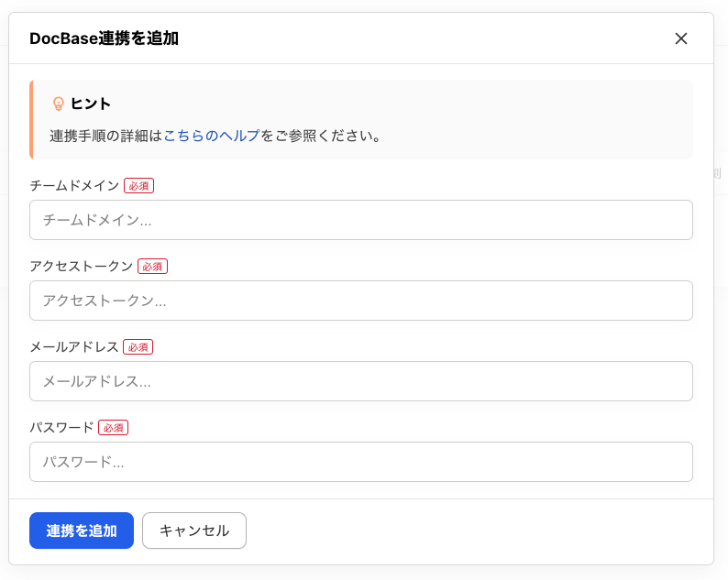Screen dimensions: 728x580
Task: Focus the パスワード input field
Action: click(360, 462)
